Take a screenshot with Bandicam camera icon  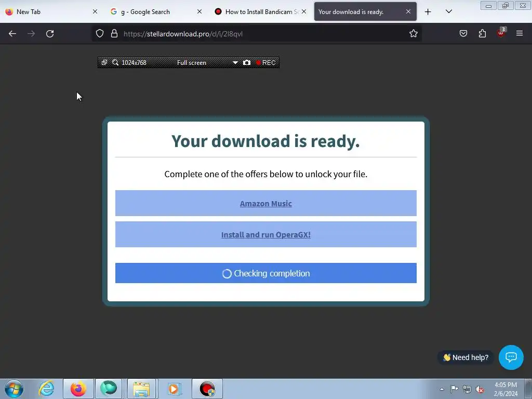click(247, 62)
